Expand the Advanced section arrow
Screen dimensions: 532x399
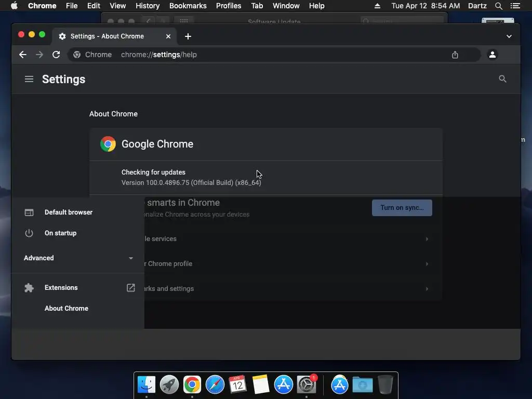pyautogui.click(x=130, y=258)
